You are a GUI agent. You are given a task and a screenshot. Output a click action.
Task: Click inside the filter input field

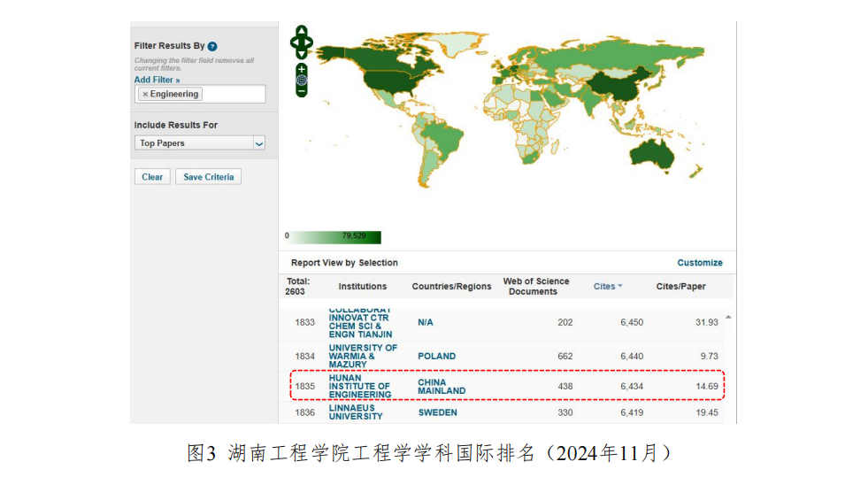(x=200, y=94)
